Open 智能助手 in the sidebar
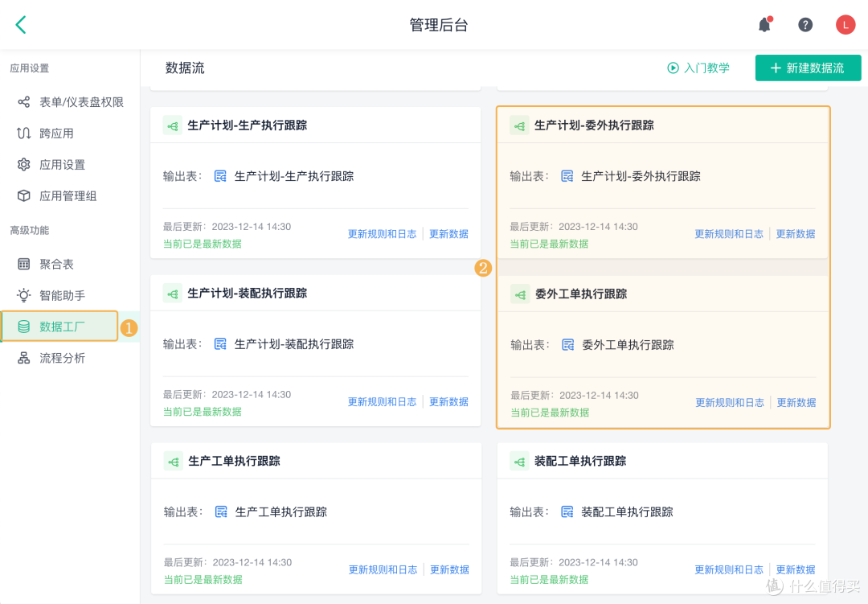The width and height of the screenshot is (868, 604). [70, 295]
